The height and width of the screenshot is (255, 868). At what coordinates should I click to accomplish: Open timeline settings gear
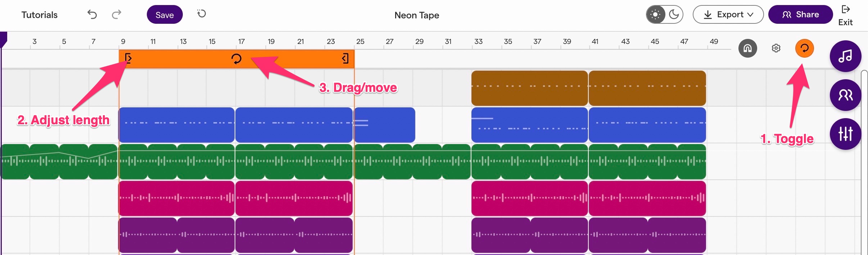point(776,48)
